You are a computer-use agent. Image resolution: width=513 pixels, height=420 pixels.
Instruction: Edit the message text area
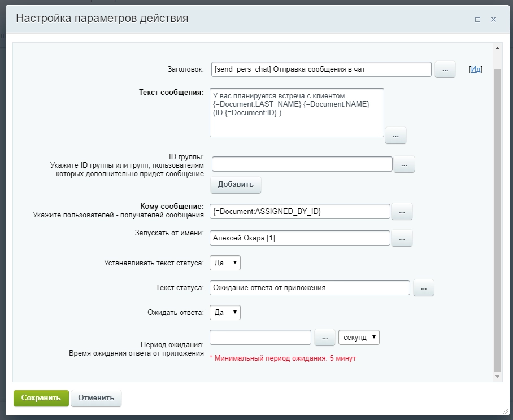click(296, 112)
